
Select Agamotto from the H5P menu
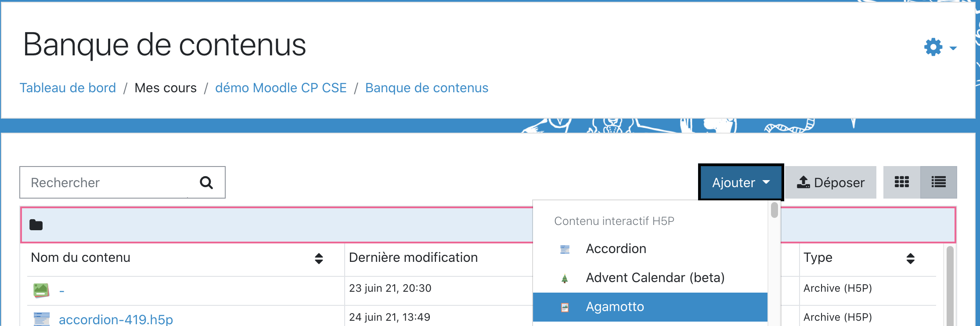click(x=615, y=307)
